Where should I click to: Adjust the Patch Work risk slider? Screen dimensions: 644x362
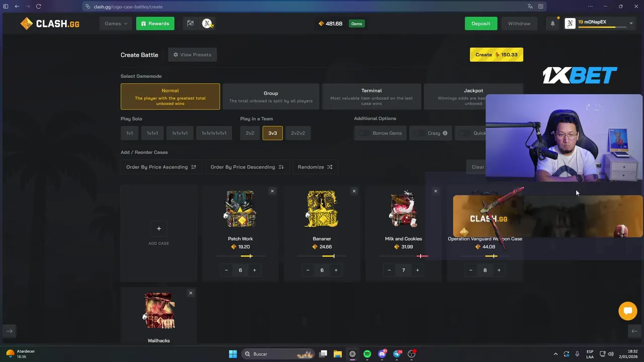(240, 256)
